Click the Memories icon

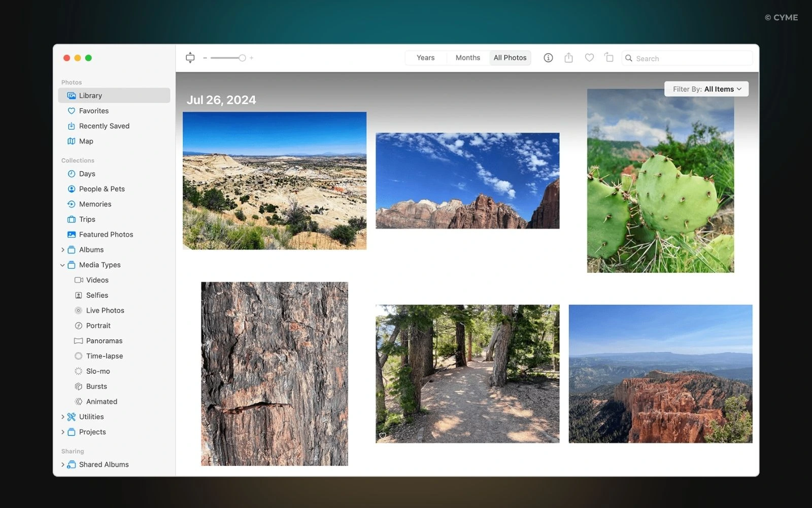tap(72, 204)
